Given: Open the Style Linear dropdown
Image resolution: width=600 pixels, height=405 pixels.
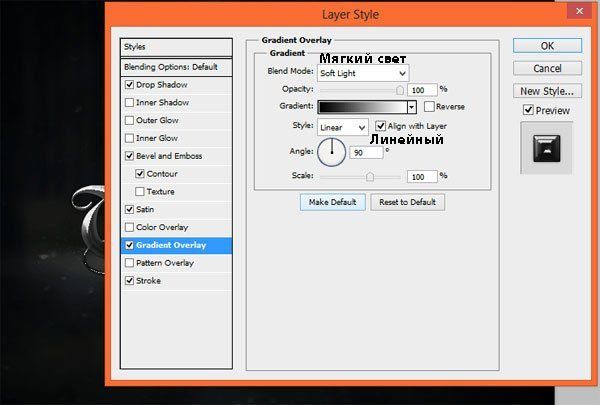Looking at the screenshot, I should click(x=342, y=127).
